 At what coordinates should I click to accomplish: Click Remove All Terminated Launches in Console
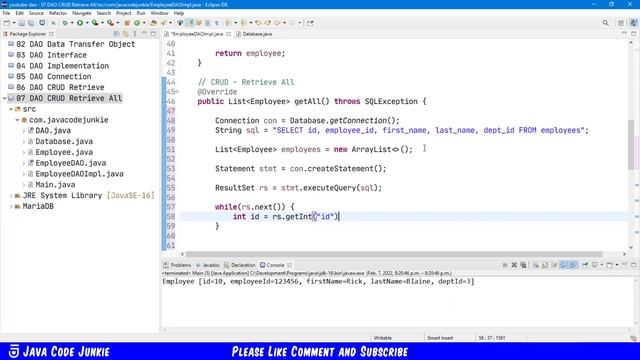point(524,265)
